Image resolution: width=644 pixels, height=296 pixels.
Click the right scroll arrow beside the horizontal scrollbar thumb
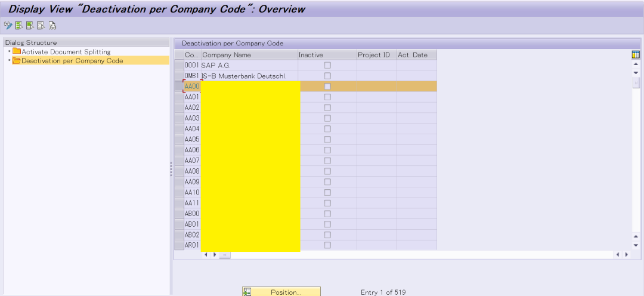215,255
